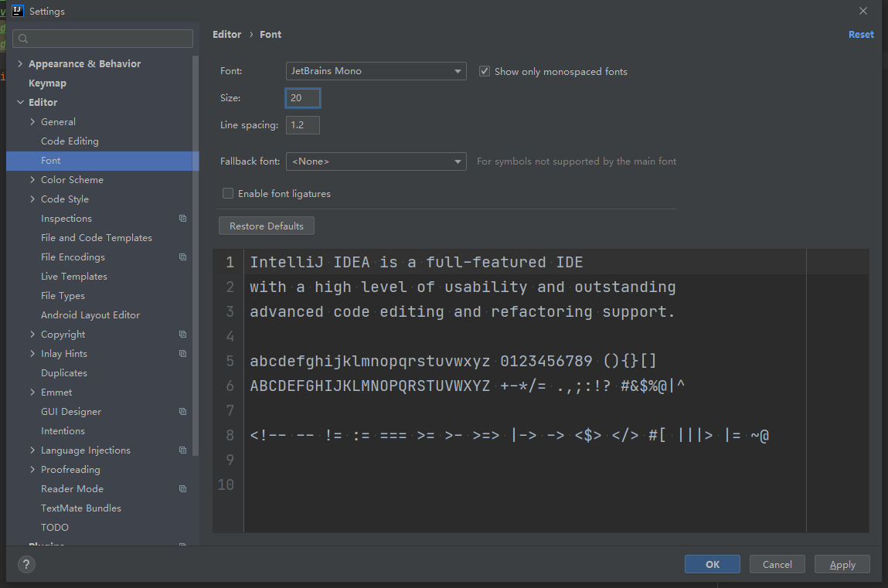
Task: Click the Cancel button
Action: [777, 564]
